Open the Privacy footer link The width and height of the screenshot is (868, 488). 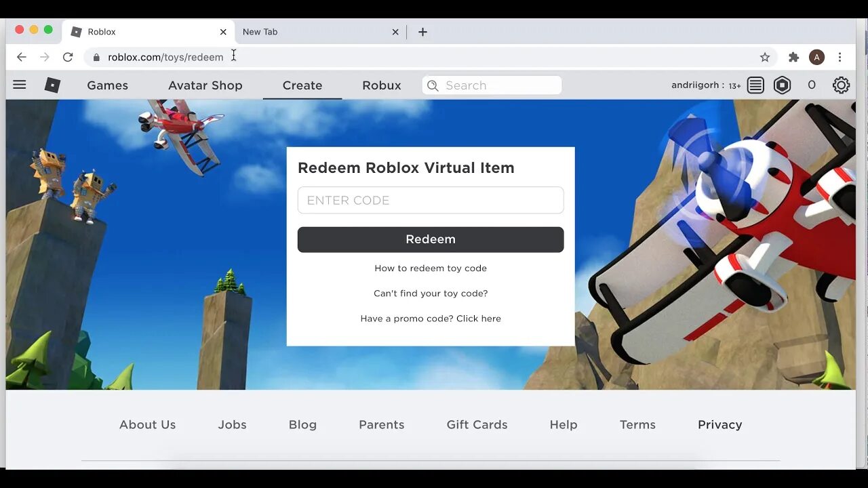720,425
